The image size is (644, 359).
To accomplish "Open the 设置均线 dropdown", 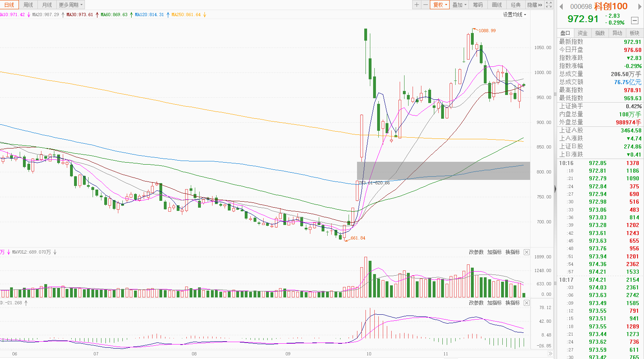I will click(514, 14).
